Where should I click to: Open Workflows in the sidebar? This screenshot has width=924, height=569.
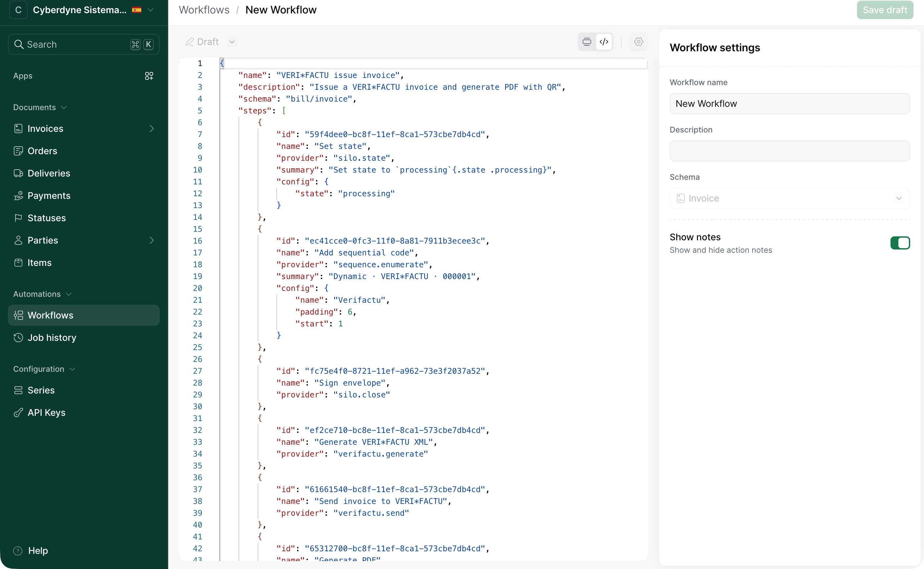tap(83, 315)
